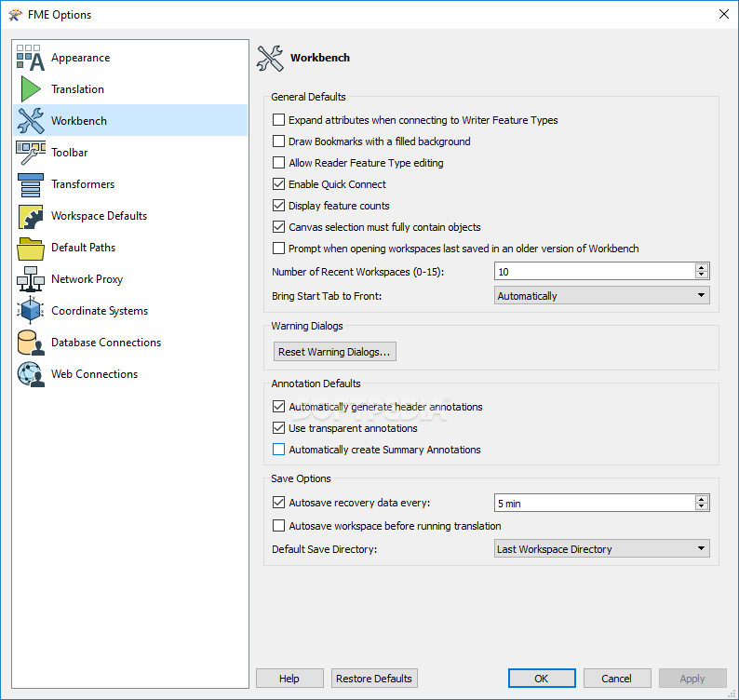
Task: Go to Coordinate Systems settings
Action: point(100,311)
